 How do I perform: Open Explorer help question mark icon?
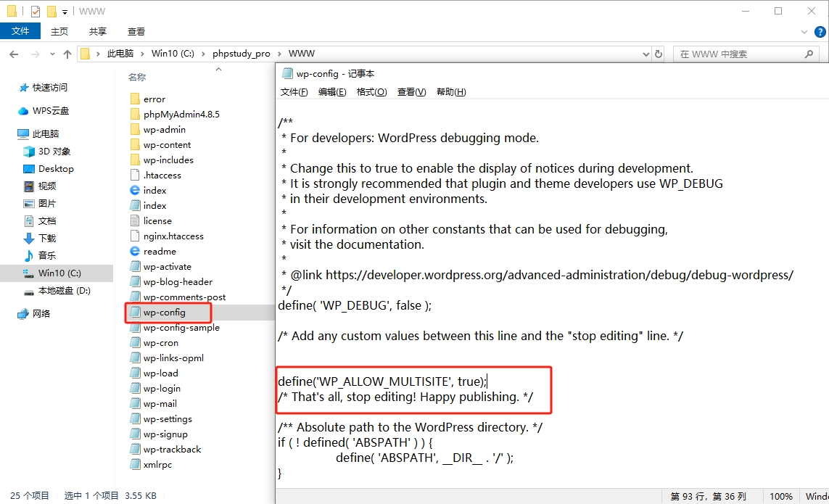click(820, 32)
